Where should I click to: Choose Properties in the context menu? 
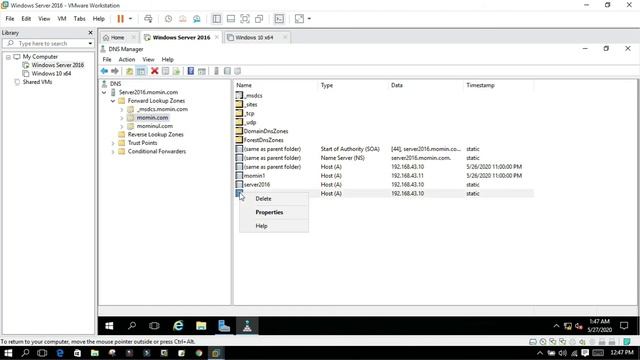269,212
